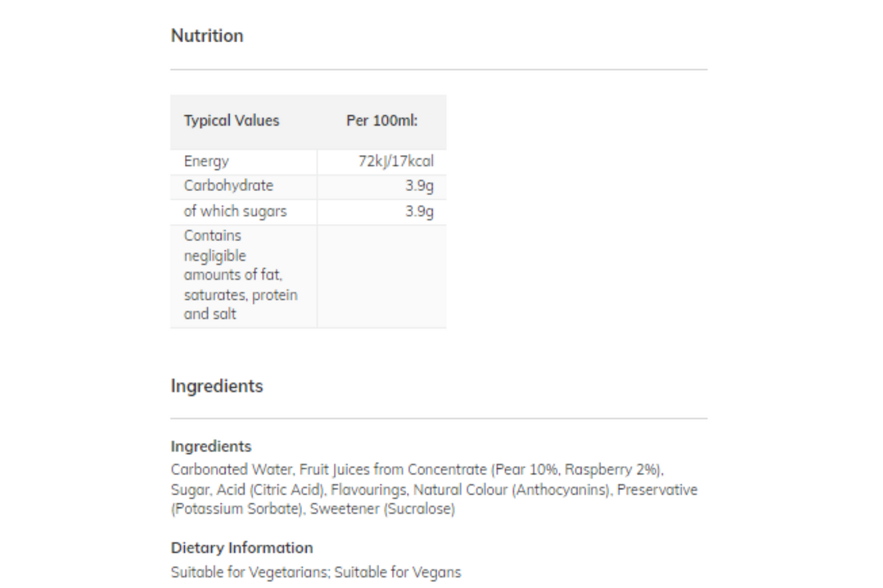Select the 3.9g value beside sugars
This screenshot has width=883, height=588.
[x=419, y=212]
